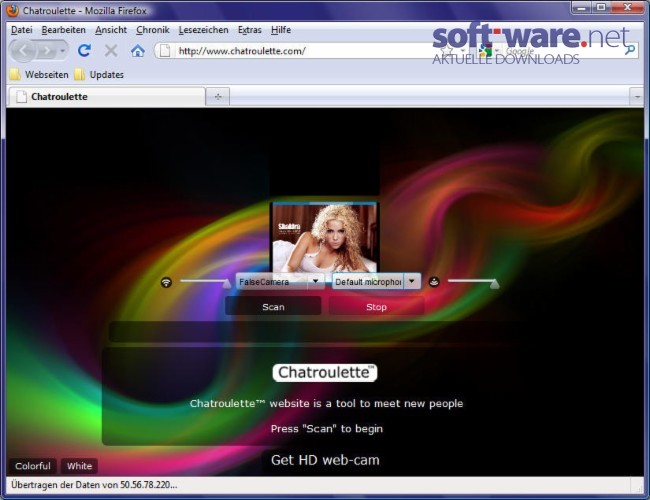Click the speaker volume icon beside right slider
The width and height of the screenshot is (650, 500).
click(434, 282)
